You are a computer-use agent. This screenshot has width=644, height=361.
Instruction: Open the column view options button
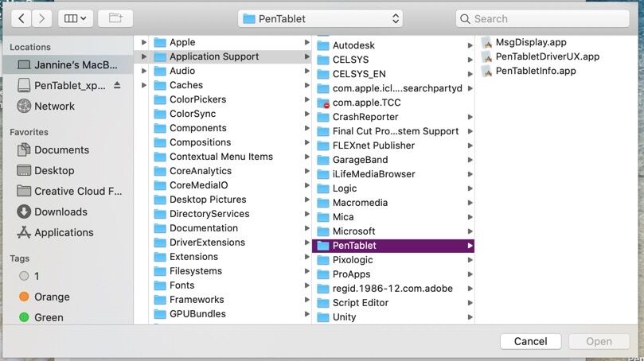pyautogui.click(x=76, y=18)
